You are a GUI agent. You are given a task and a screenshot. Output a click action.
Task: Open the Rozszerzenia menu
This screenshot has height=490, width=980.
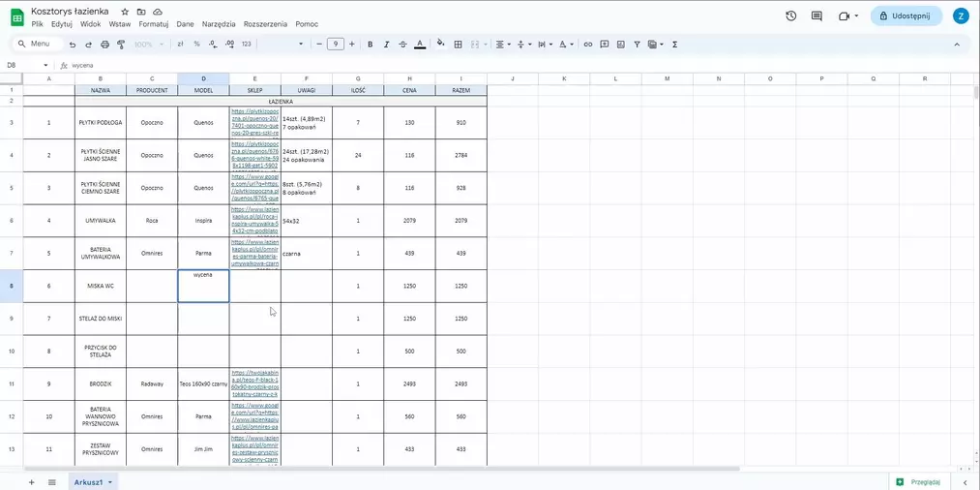coord(266,24)
